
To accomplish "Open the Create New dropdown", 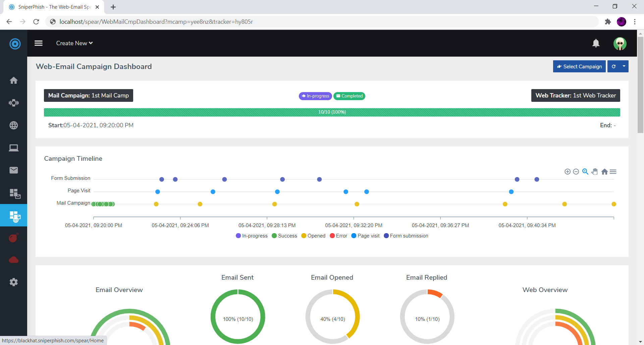I will coord(74,43).
